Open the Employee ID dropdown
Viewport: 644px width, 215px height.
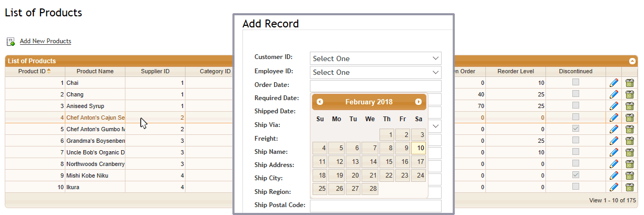pos(376,72)
